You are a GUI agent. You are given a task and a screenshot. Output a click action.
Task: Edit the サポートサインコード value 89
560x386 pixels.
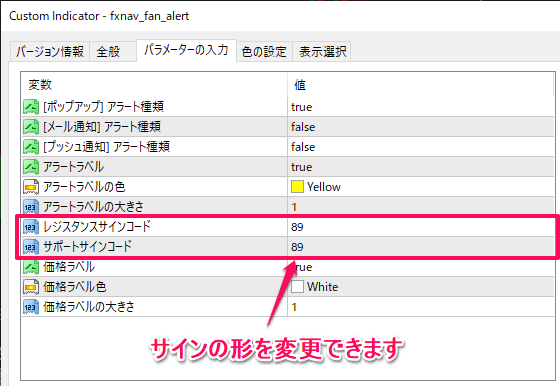[297, 247]
